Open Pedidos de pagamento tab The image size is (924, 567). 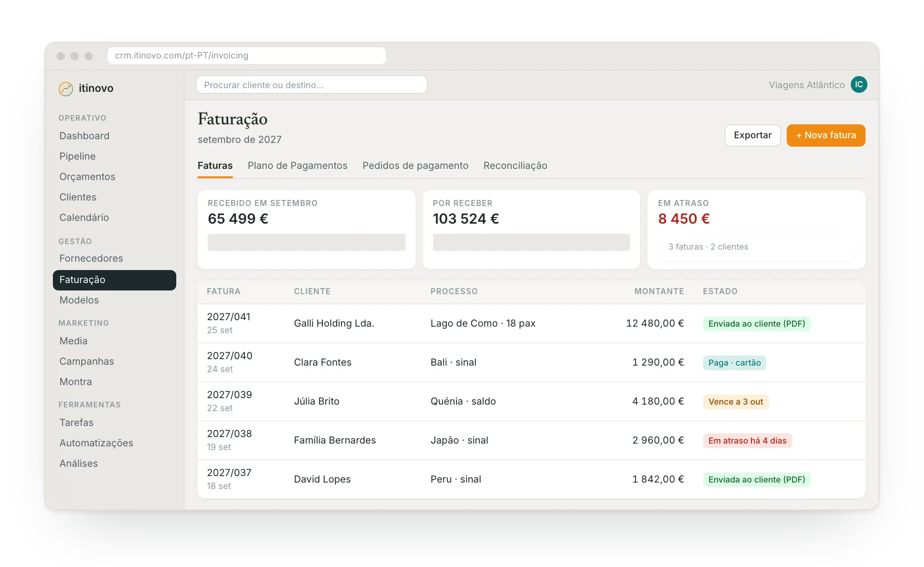point(415,166)
